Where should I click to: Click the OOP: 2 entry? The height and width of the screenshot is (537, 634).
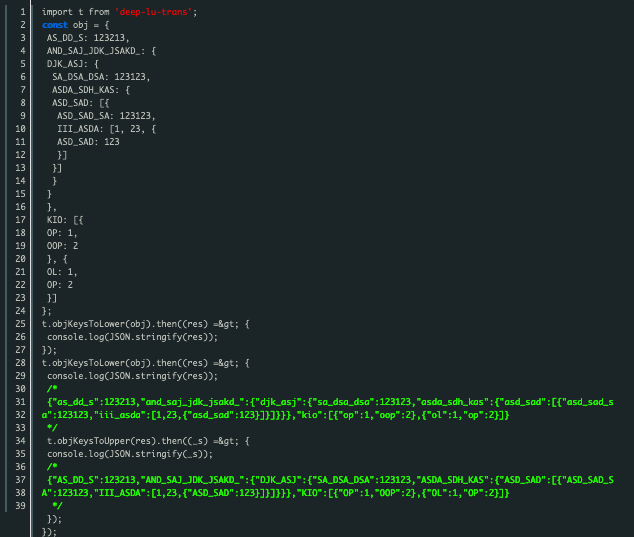tap(62, 246)
